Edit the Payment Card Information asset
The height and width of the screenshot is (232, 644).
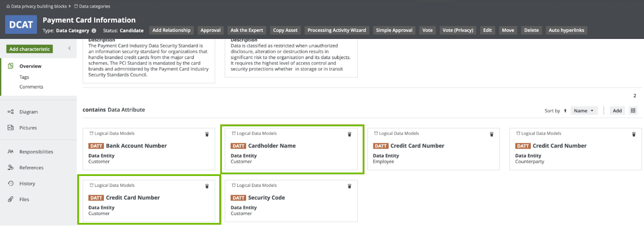[487, 30]
